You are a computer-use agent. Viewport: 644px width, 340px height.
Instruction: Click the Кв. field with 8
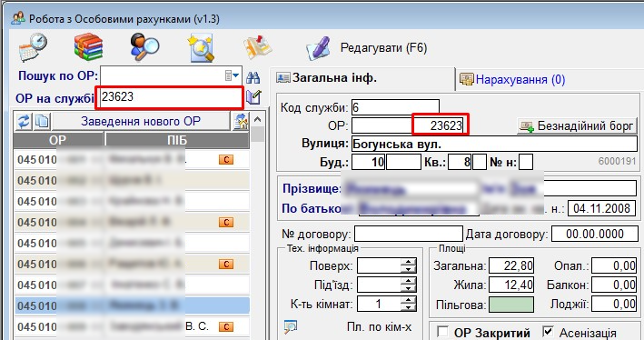[460, 162]
